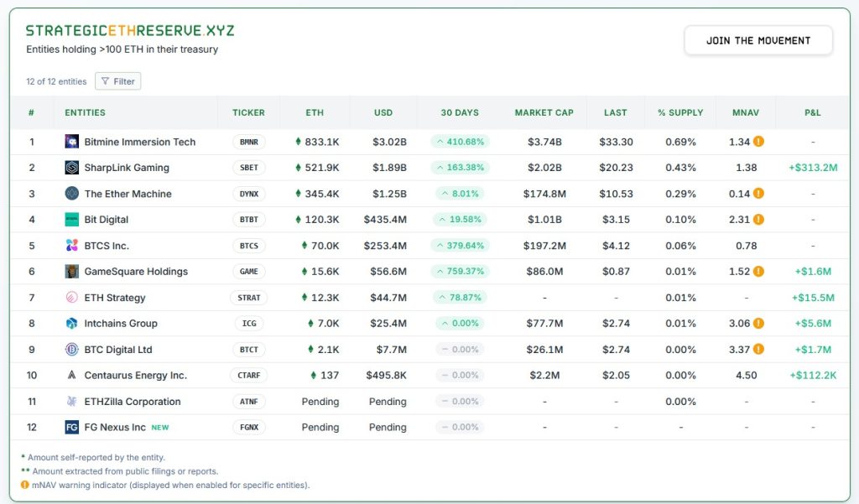Click the NEW badge beside FG Nexus Inc

tap(160, 427)
